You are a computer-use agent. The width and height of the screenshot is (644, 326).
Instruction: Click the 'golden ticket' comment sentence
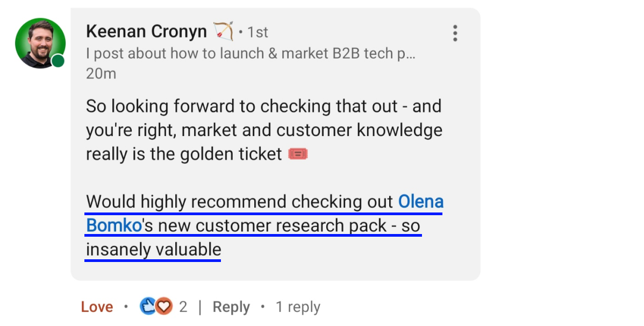pos(184,154)
